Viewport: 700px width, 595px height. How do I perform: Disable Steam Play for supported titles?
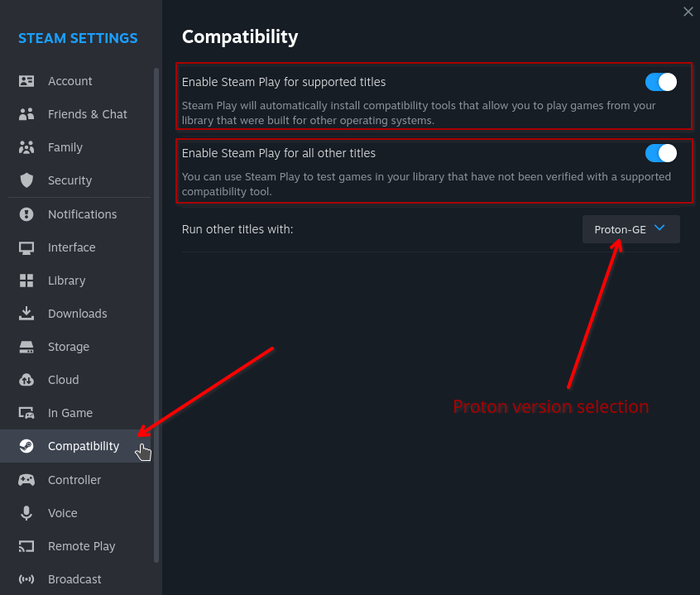pos(659,81)
